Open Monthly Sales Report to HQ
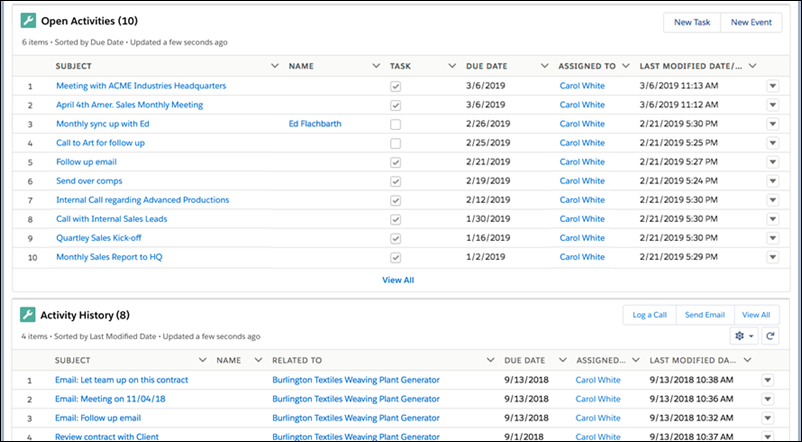The width and height of the screenshot is (802, 442). click(109, 257)
